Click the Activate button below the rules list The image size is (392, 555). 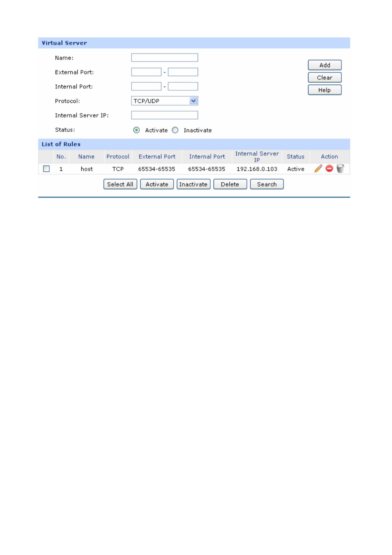(157, 184)
